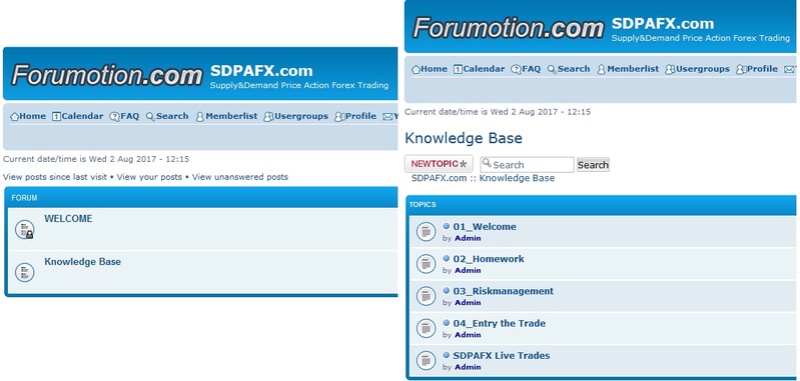Click Admin author under SDPAFX Live Trades
The height and width of the screenshot is (381, 800).
[468, 367]
